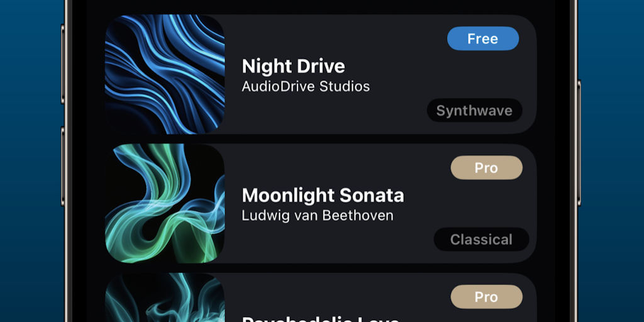Image resolution: width=644 pixels, height=322 pixels.
Task: Tap the Pro badge on Moonlight Sonata
Action: (x=486, y=168)
